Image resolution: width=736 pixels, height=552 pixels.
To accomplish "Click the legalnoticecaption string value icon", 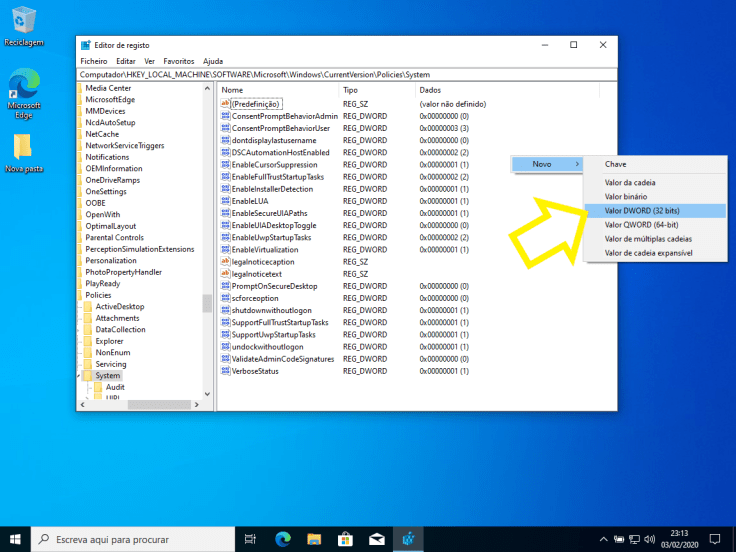I will click(x=225, y=262).
